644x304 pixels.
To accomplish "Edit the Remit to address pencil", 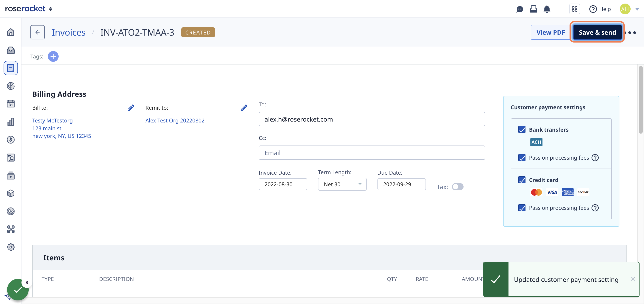I will (244, 108).
